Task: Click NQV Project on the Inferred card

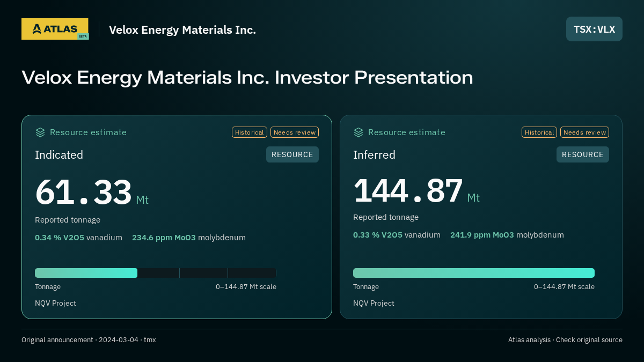Action: (374, 303)
